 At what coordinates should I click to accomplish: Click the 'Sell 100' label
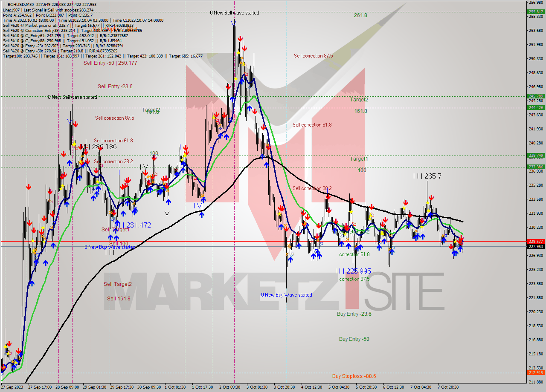pos(119,244)
